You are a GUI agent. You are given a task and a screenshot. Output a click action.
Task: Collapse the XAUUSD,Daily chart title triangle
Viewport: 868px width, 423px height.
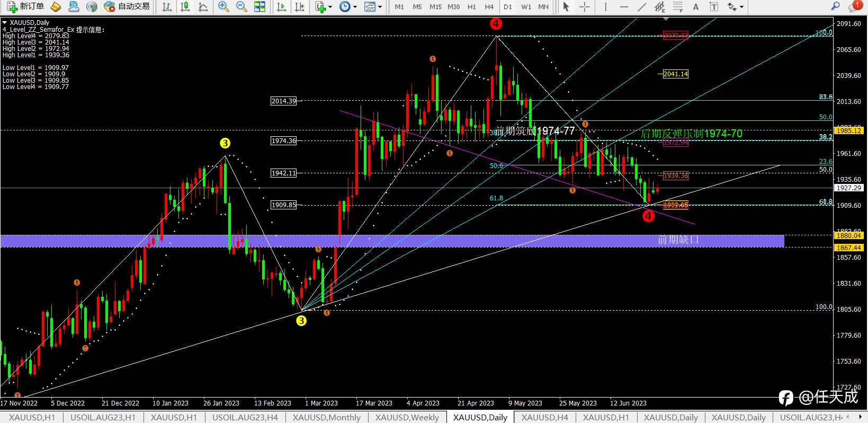5,22
